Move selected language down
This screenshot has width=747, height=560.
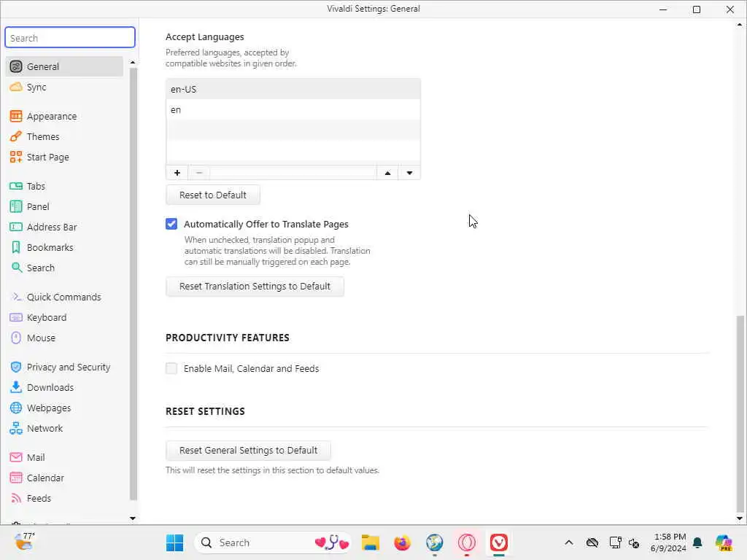pos(410,173)
